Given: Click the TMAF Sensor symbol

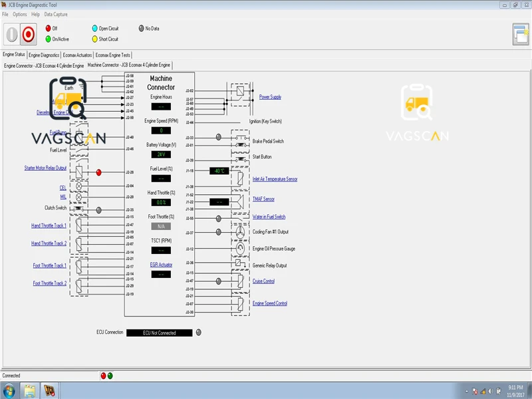Looking at the screenshot, I should 240,201.
